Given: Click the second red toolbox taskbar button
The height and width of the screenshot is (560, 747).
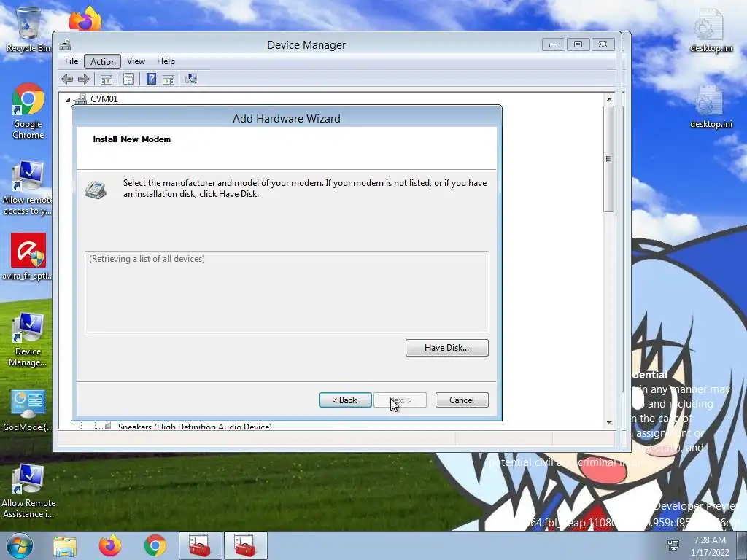Looking at the screenshot, I should pos(245,545).
